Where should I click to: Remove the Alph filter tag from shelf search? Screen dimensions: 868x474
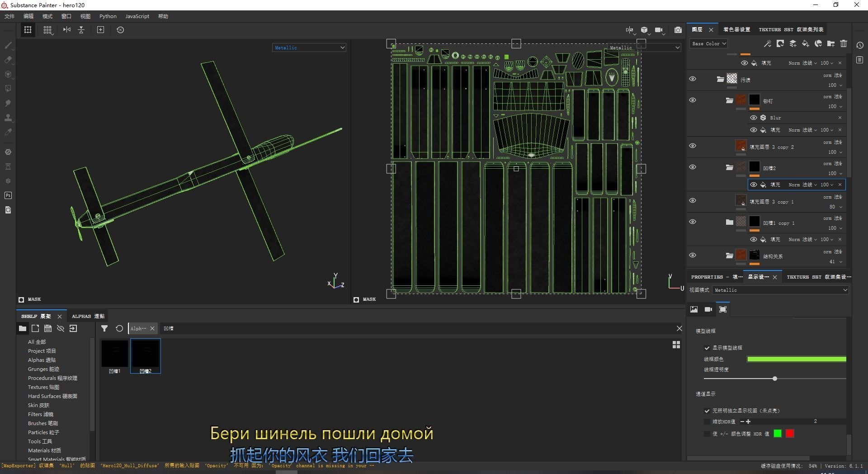coord(152,328)
